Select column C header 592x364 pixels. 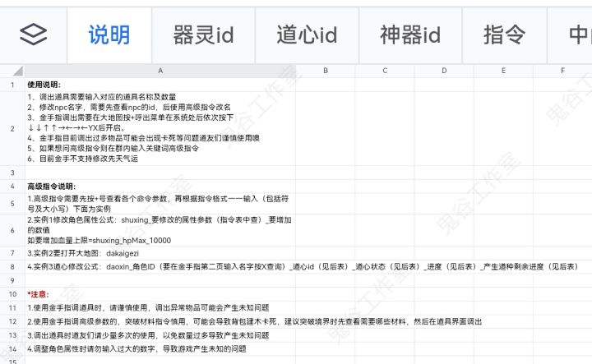[x=385, y=71]
